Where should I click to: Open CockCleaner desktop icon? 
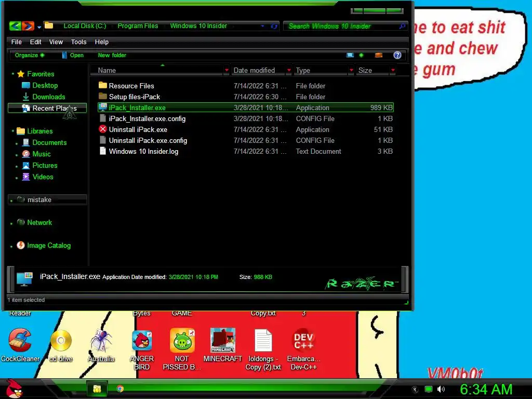20,345
